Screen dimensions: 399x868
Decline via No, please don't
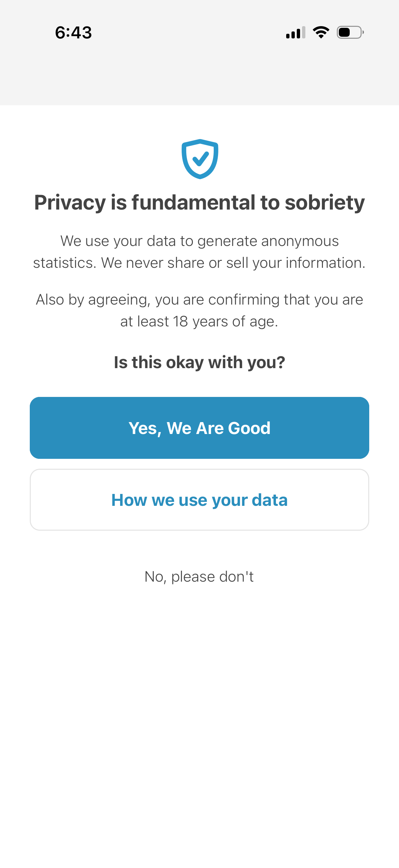click(x=199, y=577)
